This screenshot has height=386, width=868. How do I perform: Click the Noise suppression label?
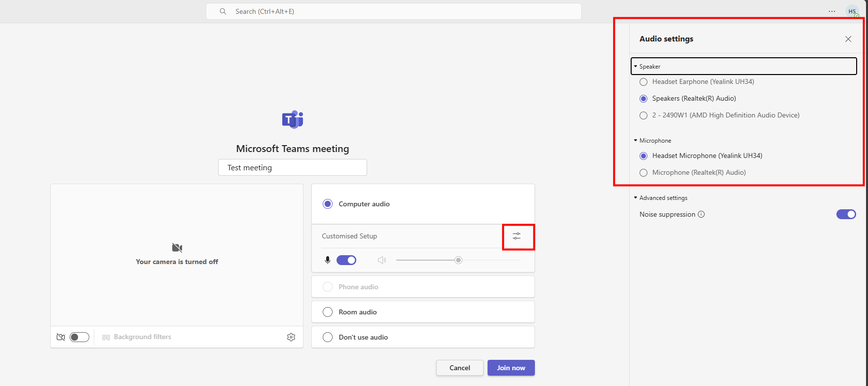click(668, 214)
